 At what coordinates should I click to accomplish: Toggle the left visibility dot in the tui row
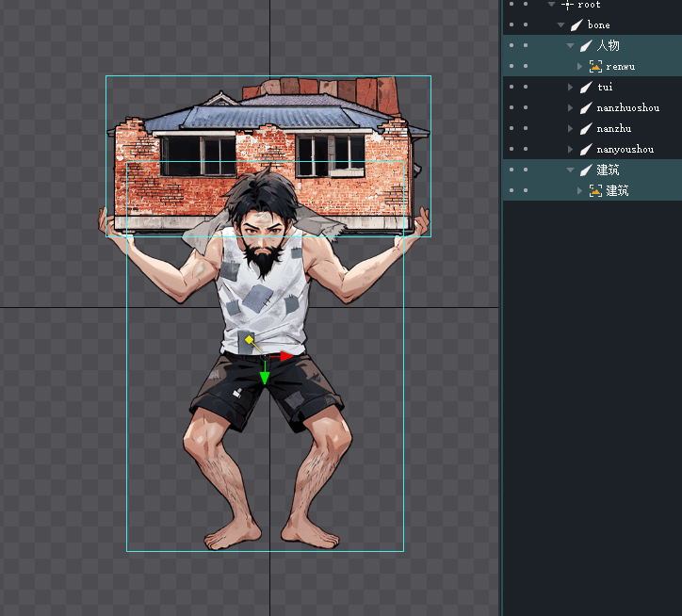511,87
